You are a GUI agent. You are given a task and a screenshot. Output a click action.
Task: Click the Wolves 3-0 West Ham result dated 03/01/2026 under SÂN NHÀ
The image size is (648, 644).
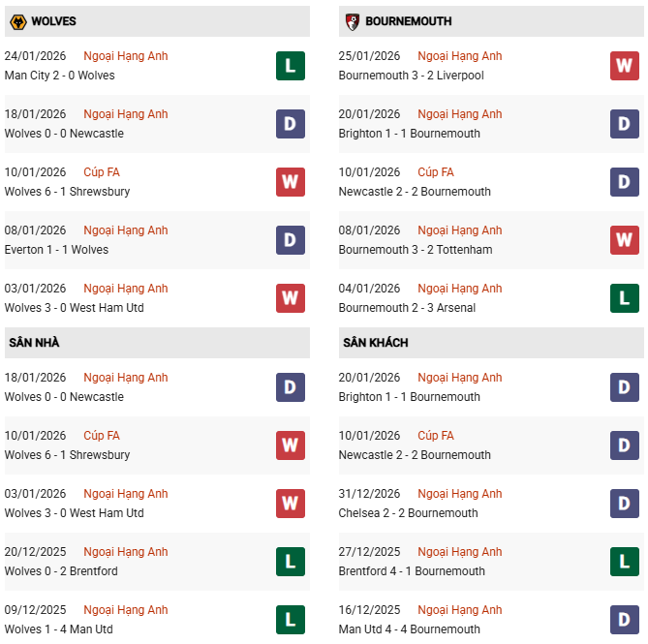tap(74, 513)
